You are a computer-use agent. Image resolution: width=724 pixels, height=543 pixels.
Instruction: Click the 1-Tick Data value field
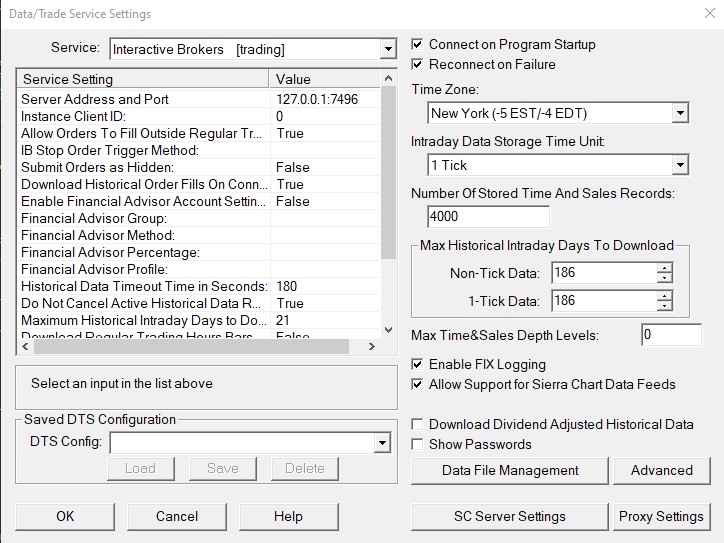604,301
